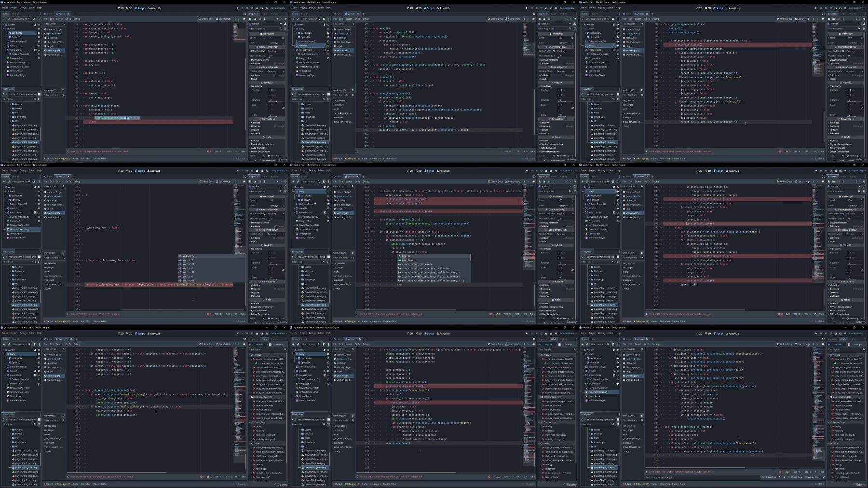Enable the Whole Words checkbox
868x488 pixels.
[x=805, y=477]
